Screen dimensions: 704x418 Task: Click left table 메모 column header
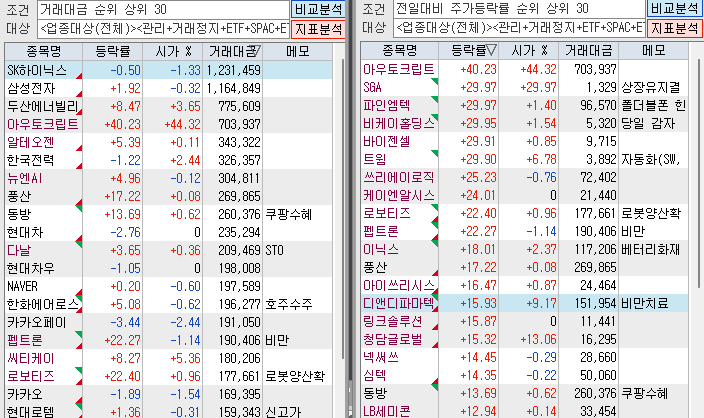point(298,52)
